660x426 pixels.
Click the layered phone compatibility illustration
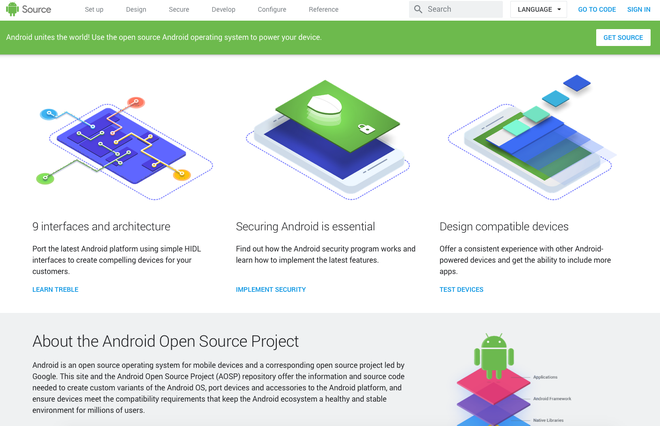point(531,138)
